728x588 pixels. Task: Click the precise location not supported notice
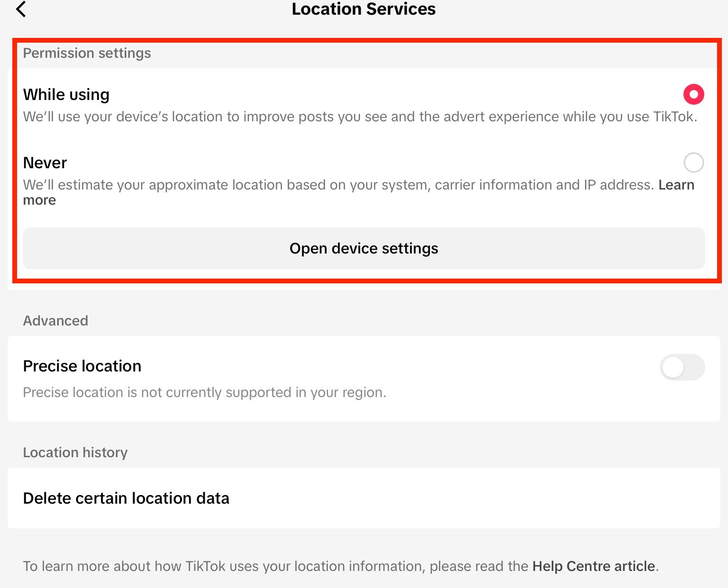[204, 392]
